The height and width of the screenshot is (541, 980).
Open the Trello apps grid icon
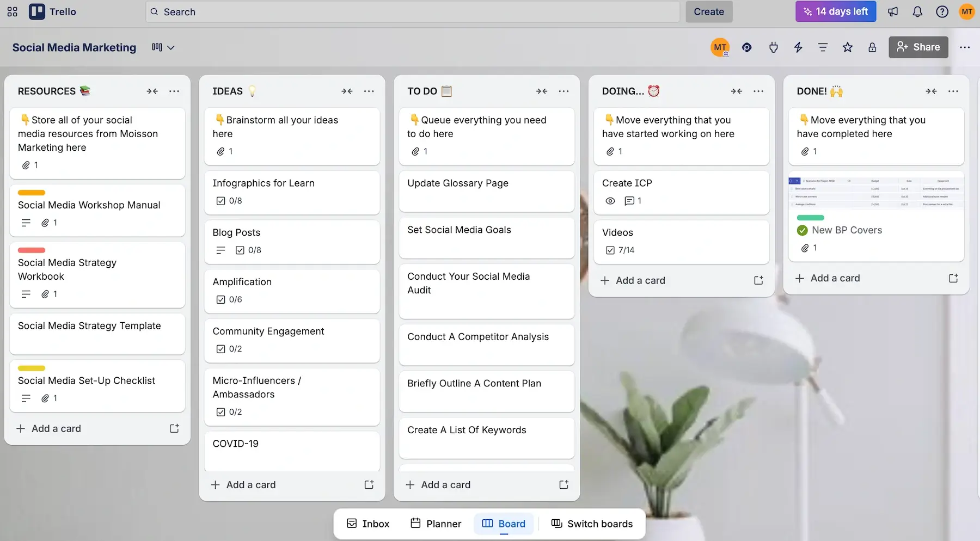click(12, 11)
